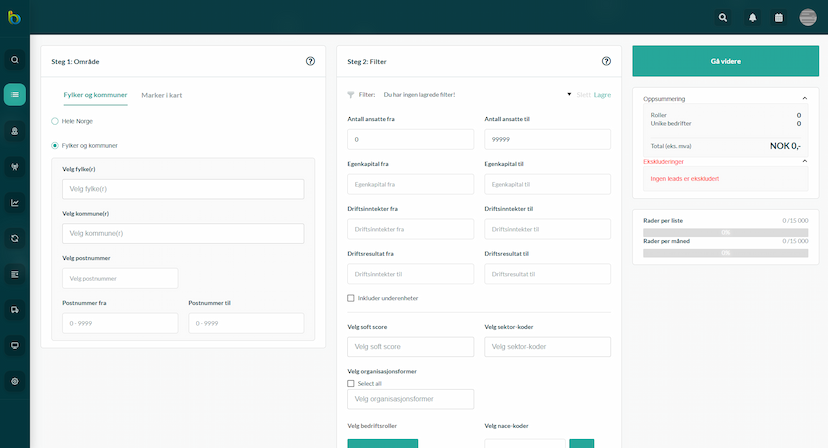Image resolution: width=828 pixels, height=448 pixels.
Task: Click Slett filter link
Action: pyautogui.click(x=584, y=95)
